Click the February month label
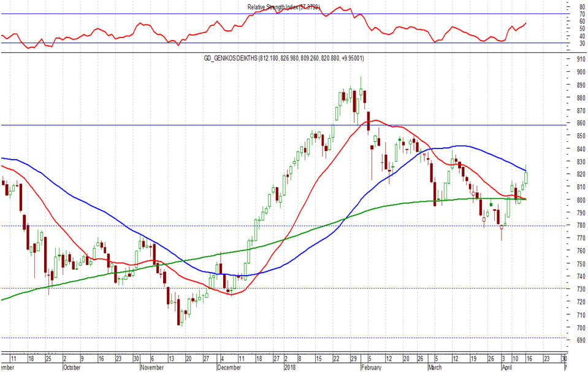This screenshot has height=372, width=588. point(371,368)
